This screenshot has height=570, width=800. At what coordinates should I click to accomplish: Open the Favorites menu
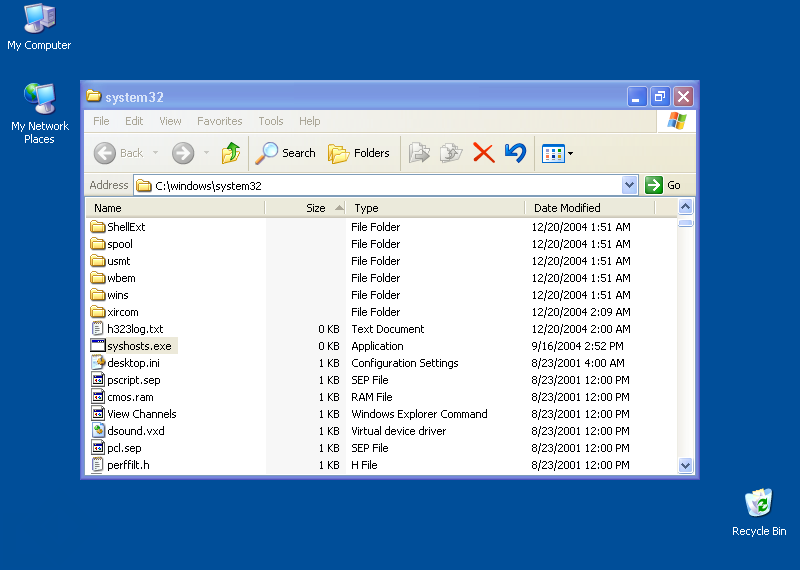pos(219,121)
